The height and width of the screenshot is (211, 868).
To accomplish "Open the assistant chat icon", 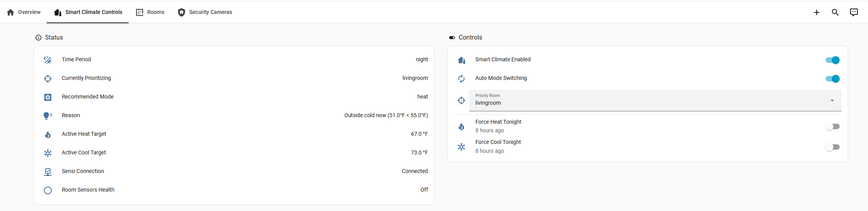I will [x=854, y=12].
